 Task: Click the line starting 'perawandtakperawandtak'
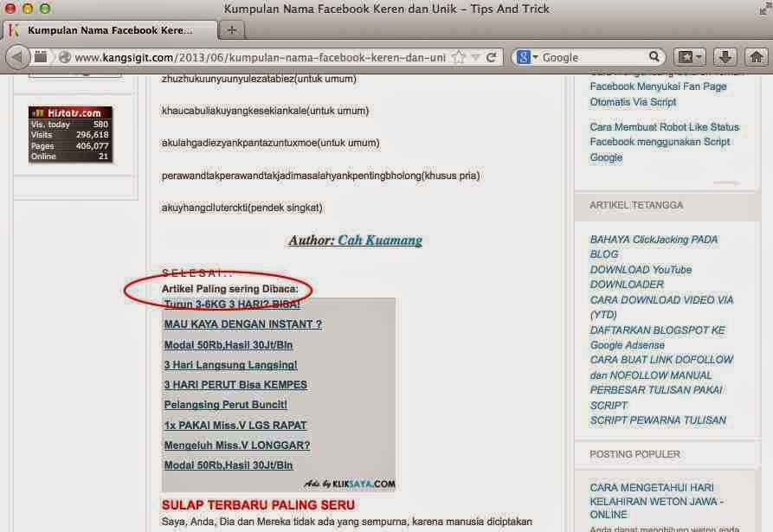tap(320, 176)
